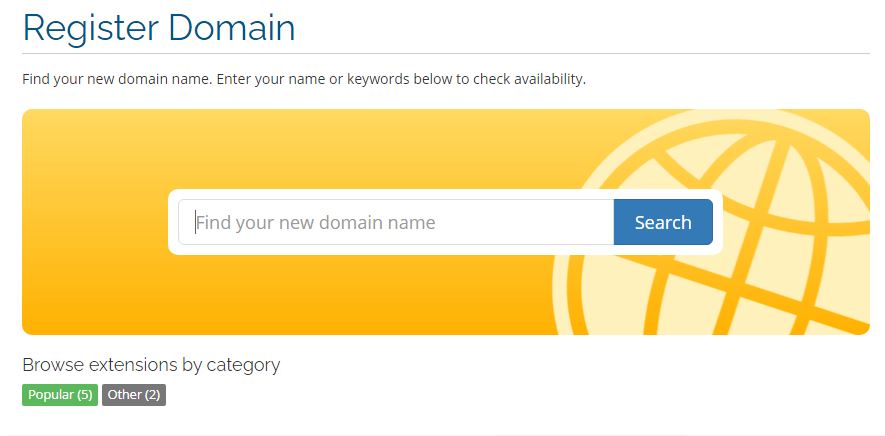Click the '(5)' count on the Popular badge

point(85,395)
